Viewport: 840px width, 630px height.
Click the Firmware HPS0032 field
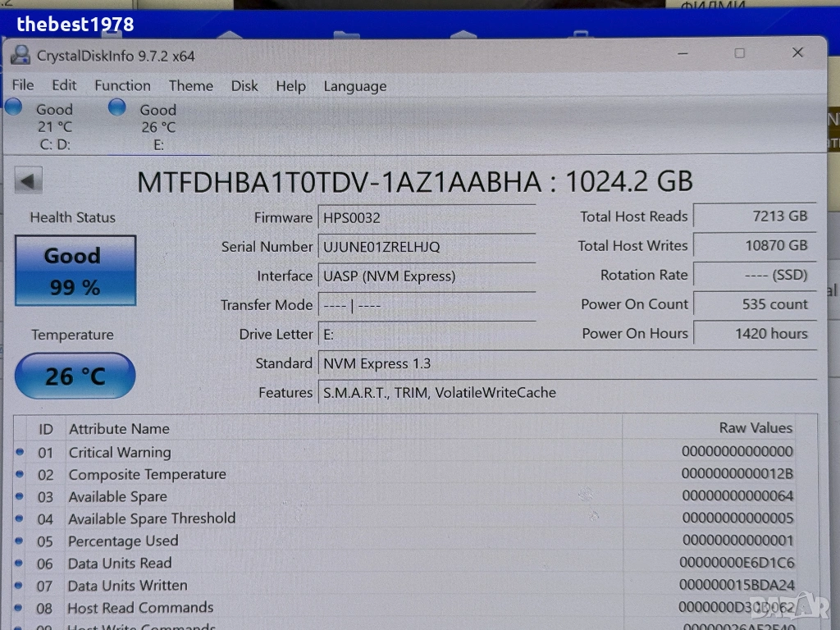pos(425,217)
